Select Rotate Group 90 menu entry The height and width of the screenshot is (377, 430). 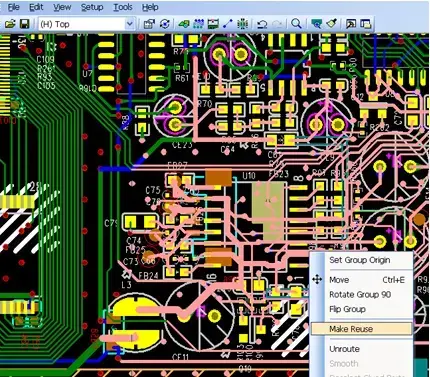360,295
